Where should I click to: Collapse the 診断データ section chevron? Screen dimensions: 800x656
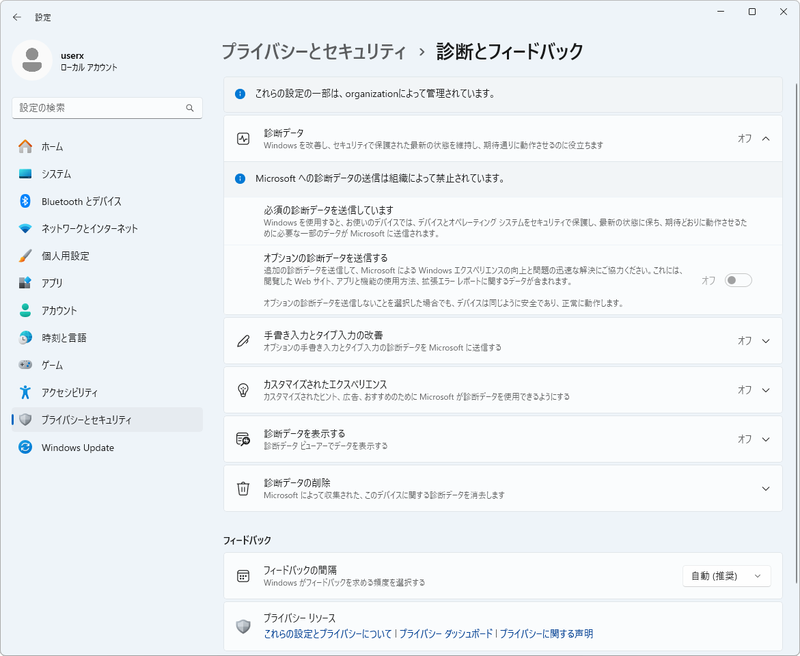coord(766,139)
